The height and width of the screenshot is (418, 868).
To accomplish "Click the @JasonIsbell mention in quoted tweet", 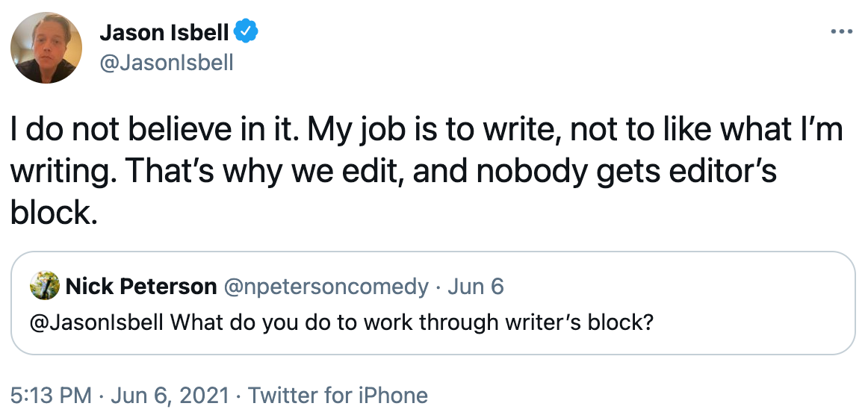I will [x=99, y=325].
